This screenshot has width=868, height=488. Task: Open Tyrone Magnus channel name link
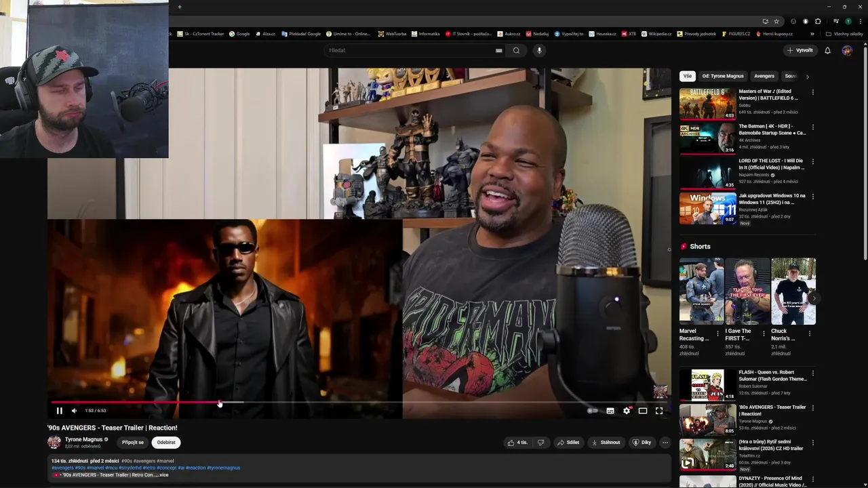tap(83, 439)
